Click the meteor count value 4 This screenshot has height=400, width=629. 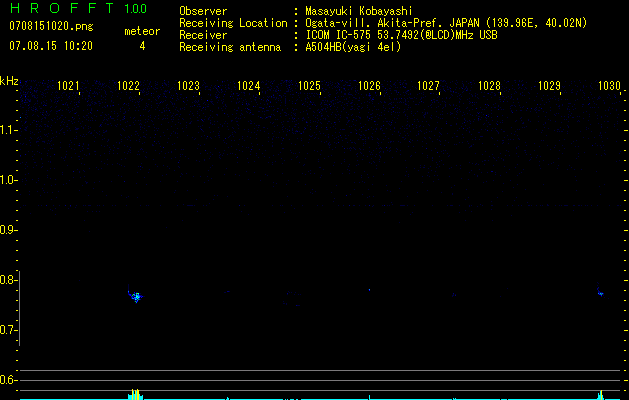click(142, 46)
